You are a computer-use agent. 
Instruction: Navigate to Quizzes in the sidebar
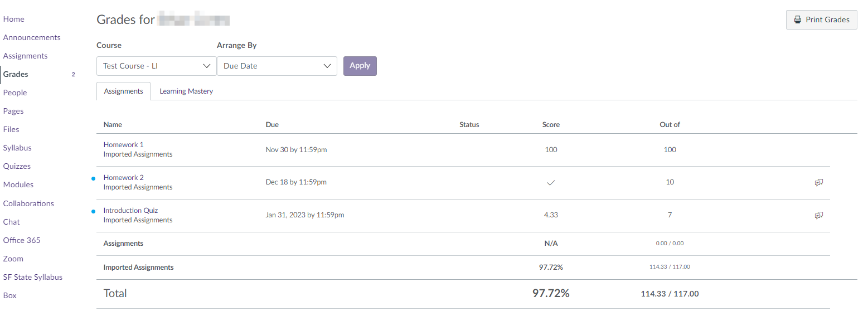point(17,166)
